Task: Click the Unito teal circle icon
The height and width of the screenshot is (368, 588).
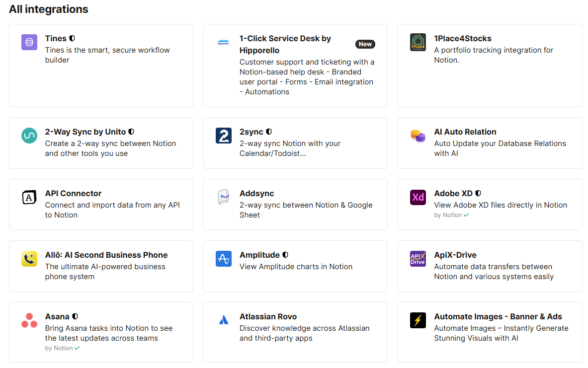Action: tap(29, 136)
